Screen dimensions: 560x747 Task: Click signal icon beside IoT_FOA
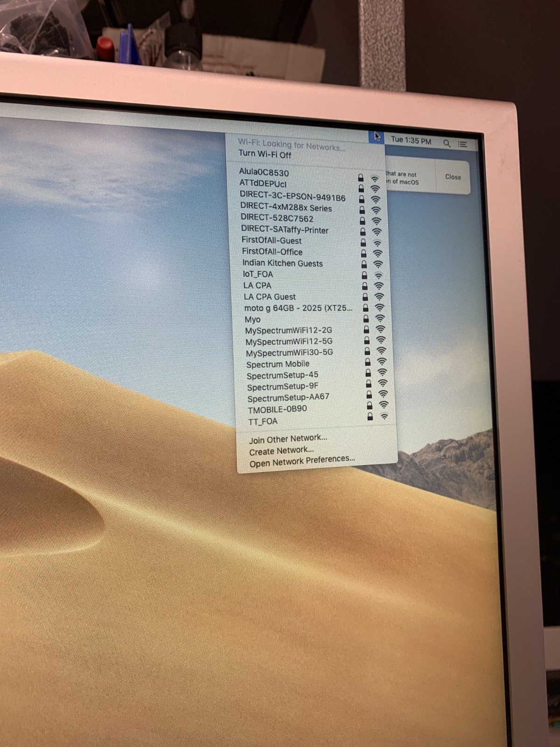(x=378, y=275)
